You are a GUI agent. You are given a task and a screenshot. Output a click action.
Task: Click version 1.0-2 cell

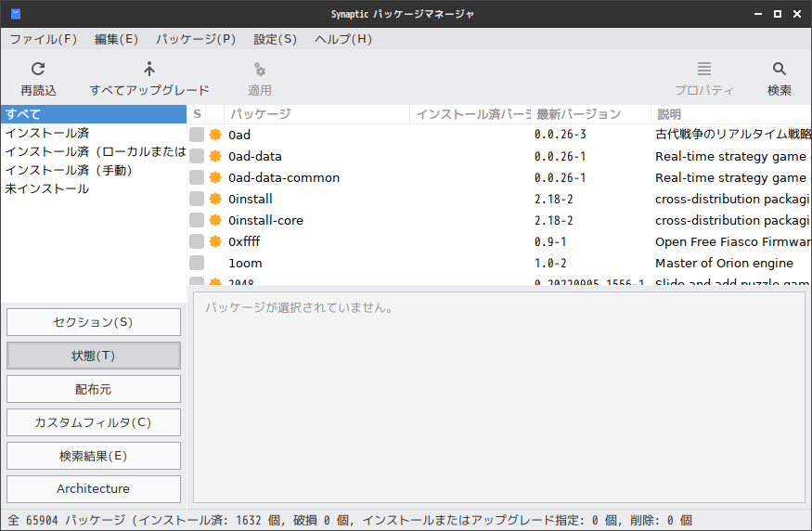click(550, 263)
